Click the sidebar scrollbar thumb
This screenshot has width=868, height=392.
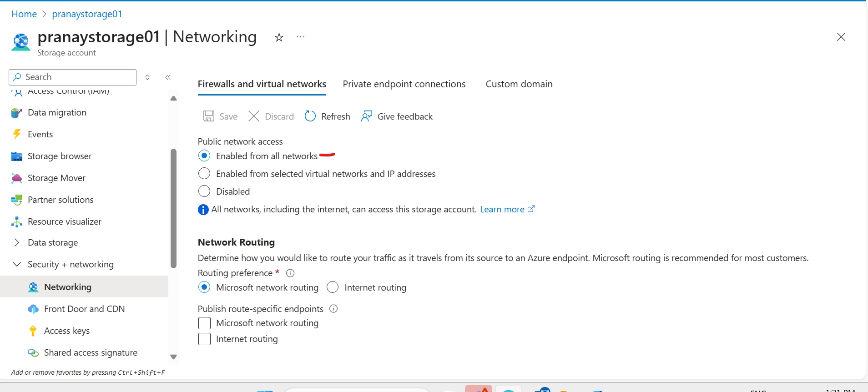point(173,208)
